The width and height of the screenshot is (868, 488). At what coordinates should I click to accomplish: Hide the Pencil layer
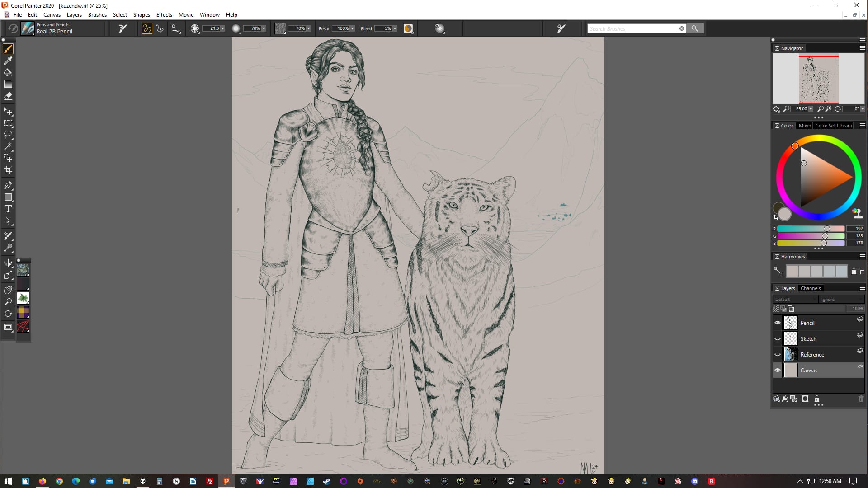[778, 323]
